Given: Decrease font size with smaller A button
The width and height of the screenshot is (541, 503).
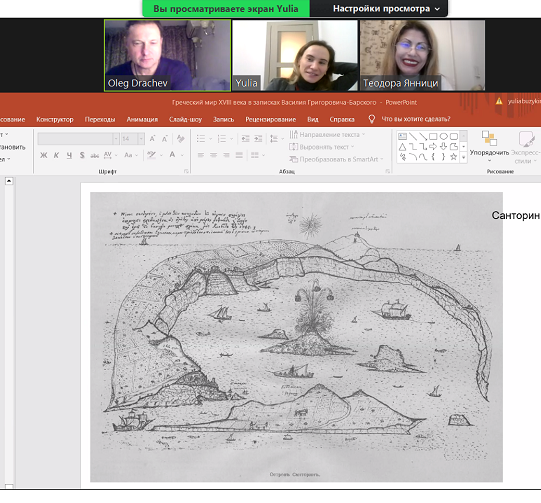Looking at the screenshot, I should (x=165, y=139).
